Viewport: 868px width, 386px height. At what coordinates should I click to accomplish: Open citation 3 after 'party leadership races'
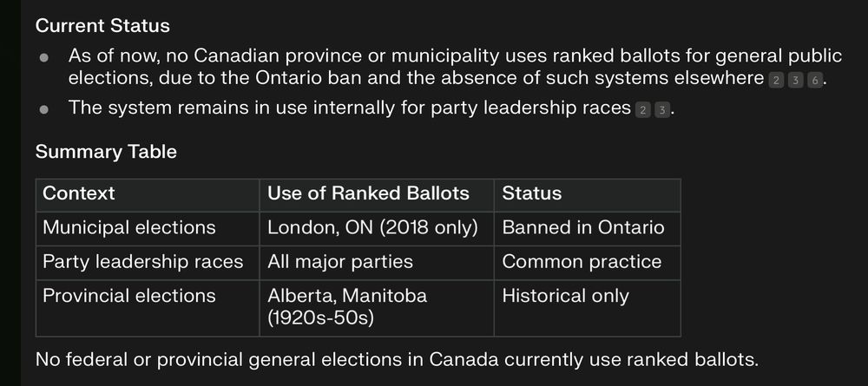pos(661,110)
